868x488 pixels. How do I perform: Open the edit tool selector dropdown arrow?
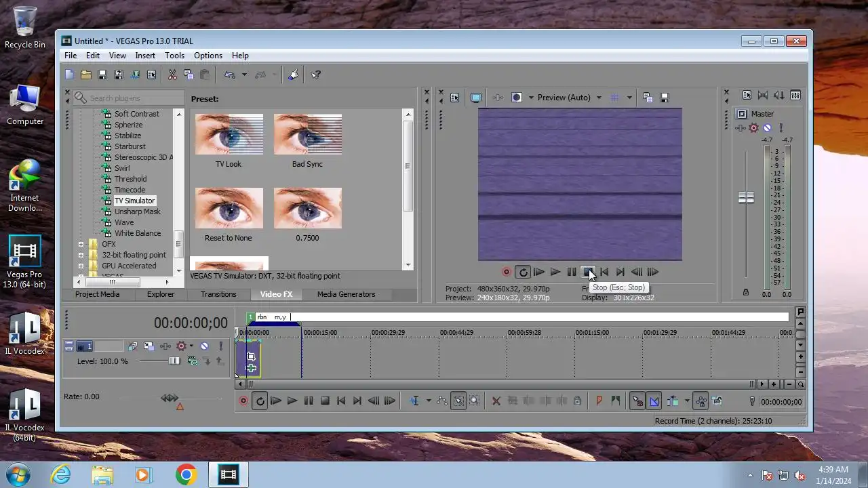coord(428,401)
